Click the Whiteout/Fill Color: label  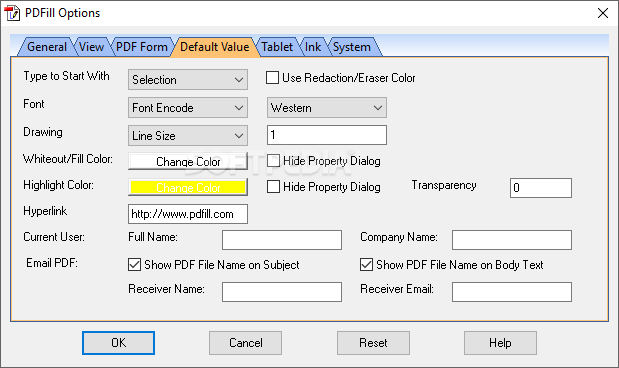point(68,159)
